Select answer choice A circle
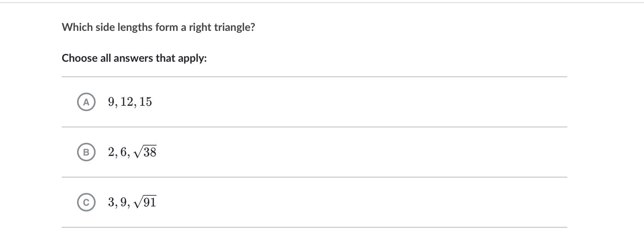Image resolution: width=644 pixels, height=252 pixels. (x=86, y=102)
